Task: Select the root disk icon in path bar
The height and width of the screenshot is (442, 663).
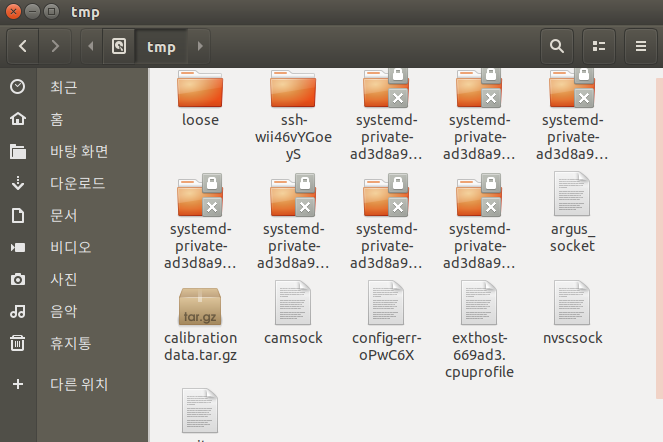Action: 119,46
